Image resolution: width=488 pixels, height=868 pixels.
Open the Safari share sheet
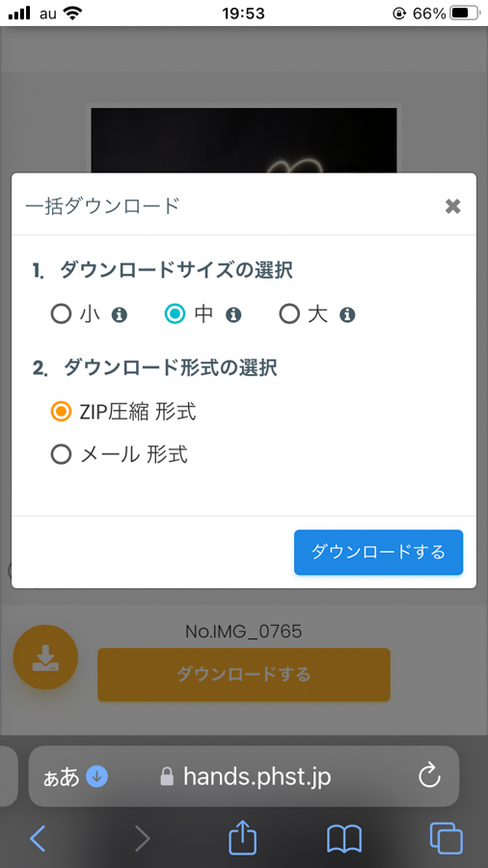click(243, 837)
